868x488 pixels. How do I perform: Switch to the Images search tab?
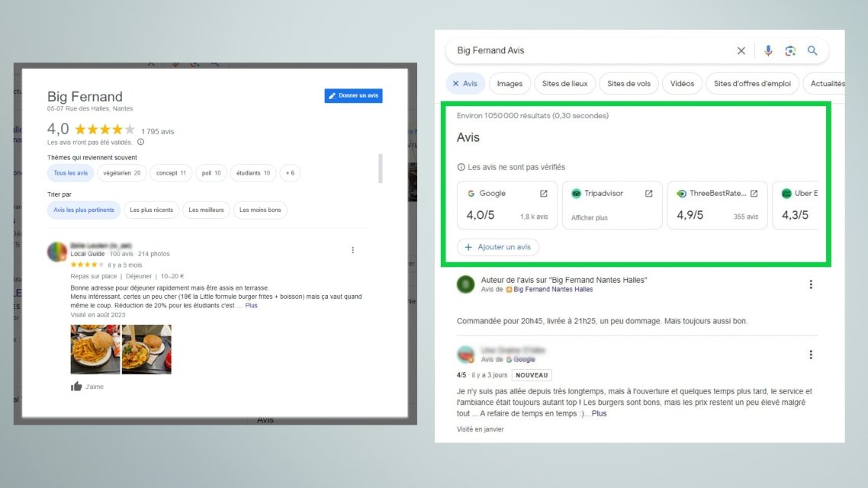[509, 83]
